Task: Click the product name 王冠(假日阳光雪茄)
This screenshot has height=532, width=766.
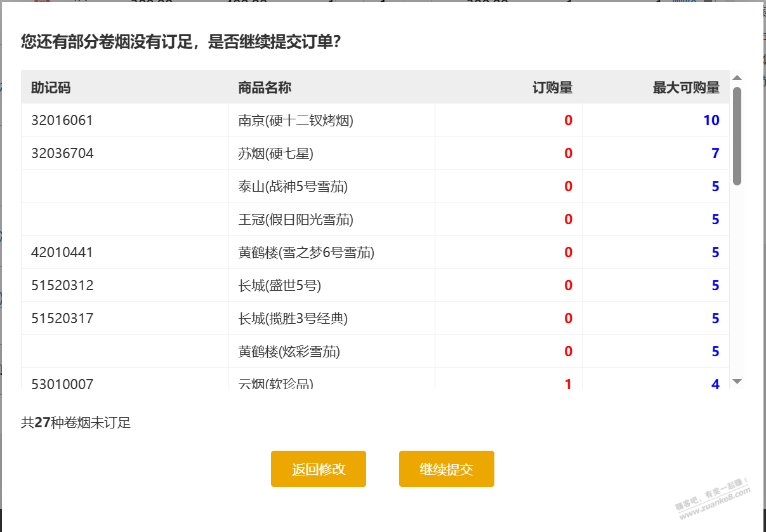Action: [296, 219]
